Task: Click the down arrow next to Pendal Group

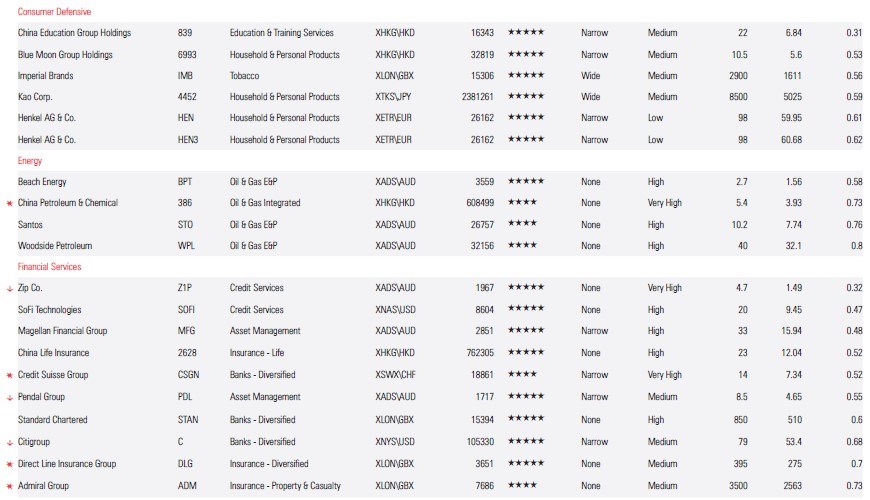Action: coord(9,398)
